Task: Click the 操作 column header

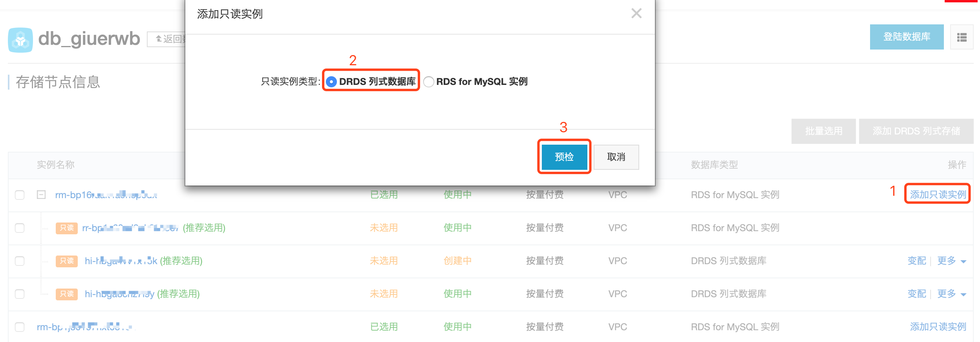Action: (x=957, y=165)
